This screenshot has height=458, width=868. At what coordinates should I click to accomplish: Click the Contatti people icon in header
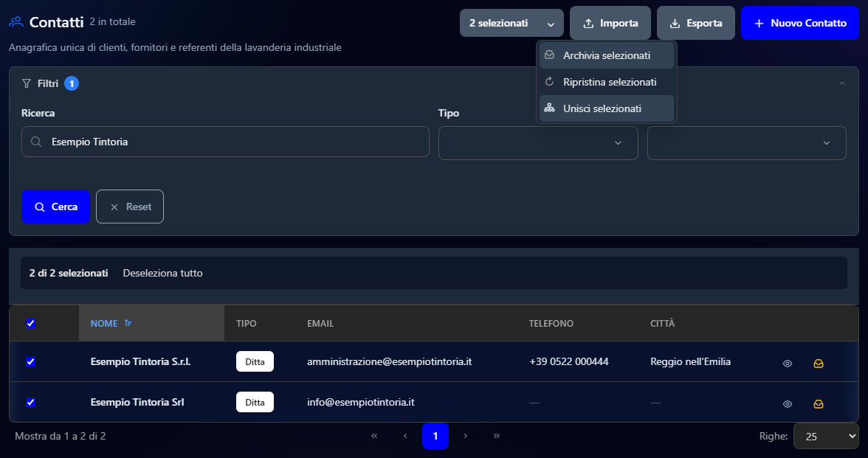point(16,22)
